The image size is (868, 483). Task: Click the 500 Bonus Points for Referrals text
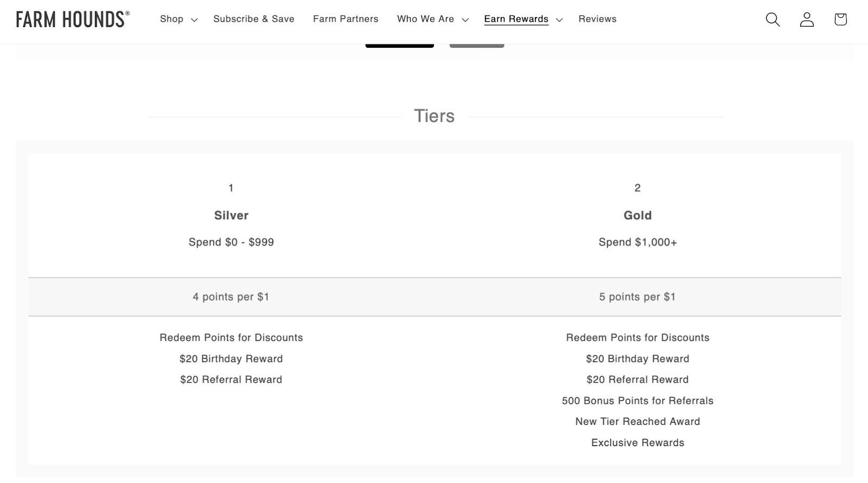(x=637, y=401)
